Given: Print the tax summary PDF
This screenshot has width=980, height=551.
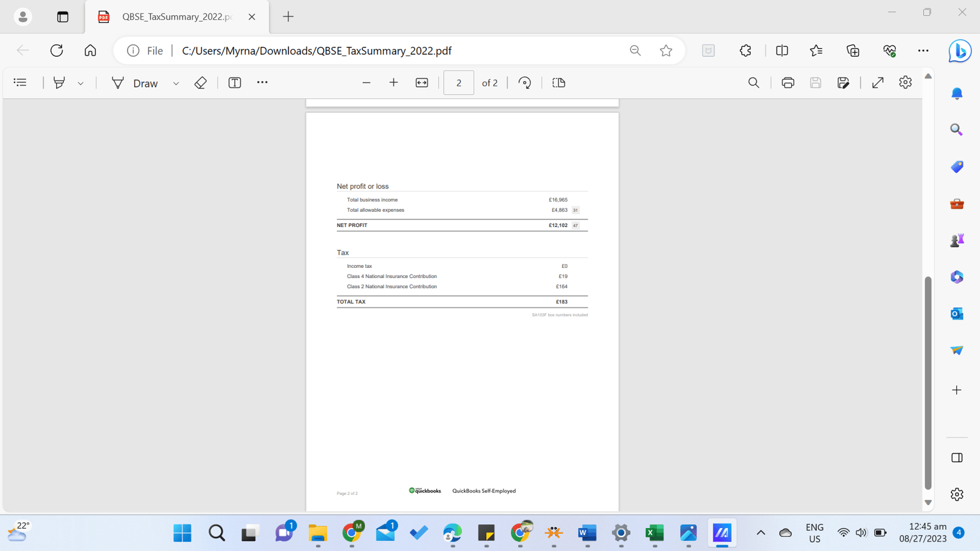Looking at the screenshot, I should pyautogui.click(x=788, y=83).
